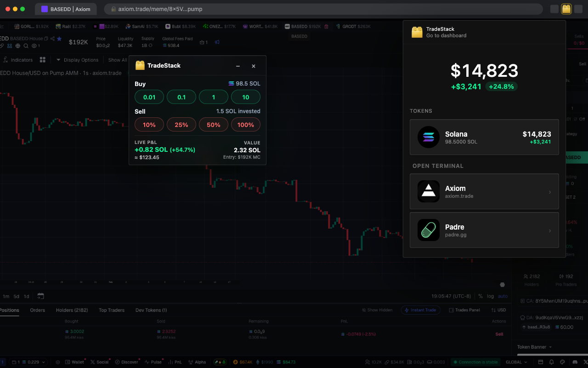Select the SamAI ticker in the top bar

pos(141,27)
